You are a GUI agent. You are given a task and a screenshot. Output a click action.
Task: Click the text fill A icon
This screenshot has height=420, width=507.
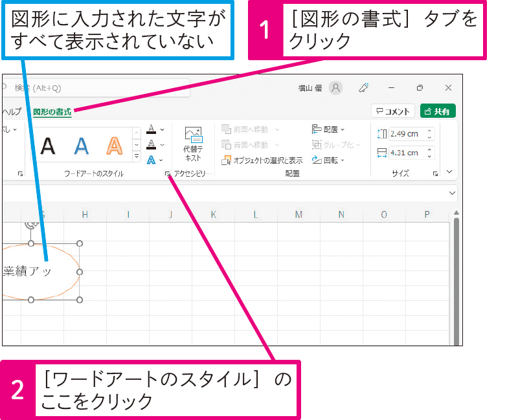point(151,129)
